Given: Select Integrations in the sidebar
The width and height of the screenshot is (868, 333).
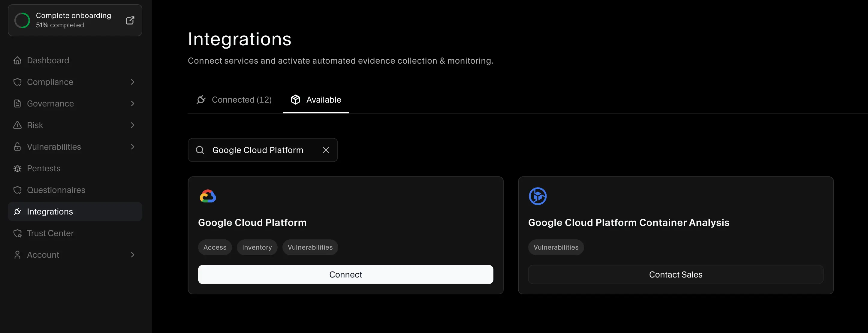Looking at the screenshot, I should (75, 211).
